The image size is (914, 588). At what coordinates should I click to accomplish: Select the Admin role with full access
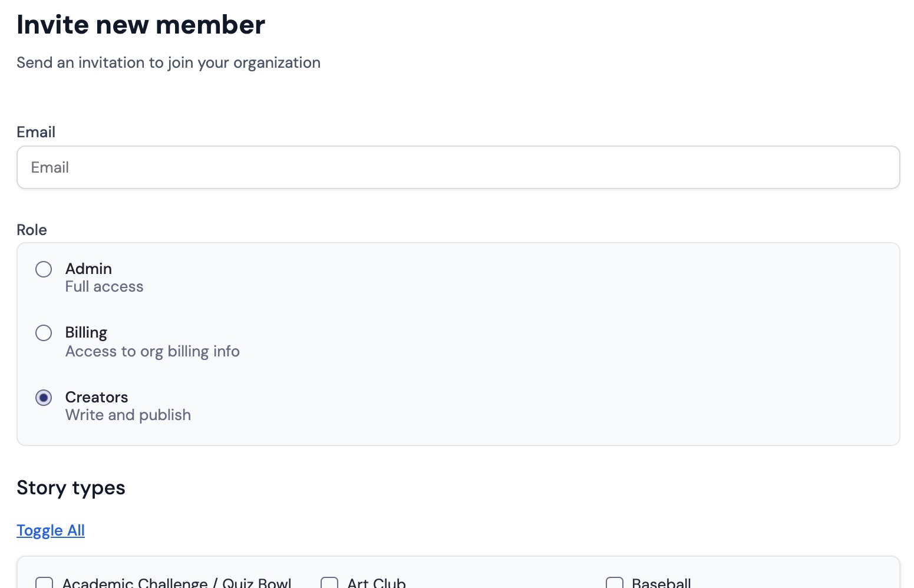tap(44, 269)
